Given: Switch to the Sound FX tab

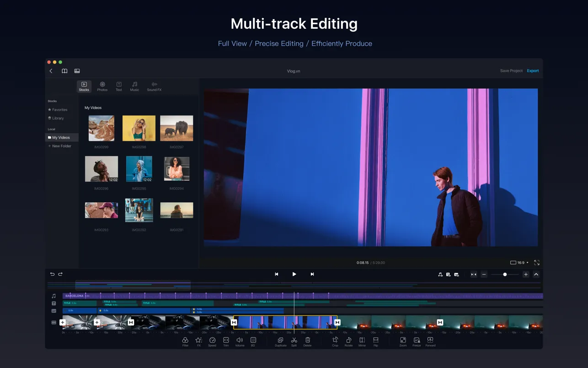Looking at the screenshot, I should [x=154, y=87].
